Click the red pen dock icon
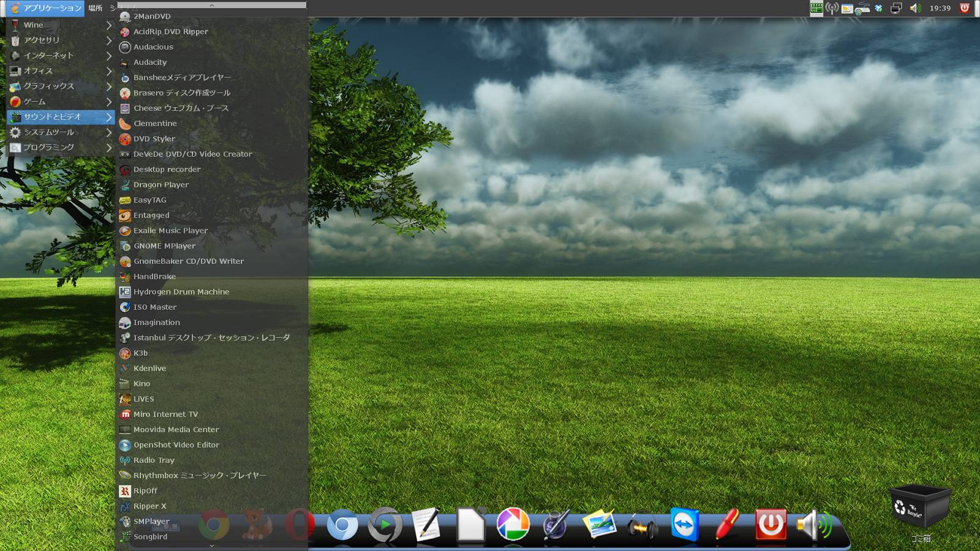Viewport: 980px width, 551px height. (x=727, y=525)
